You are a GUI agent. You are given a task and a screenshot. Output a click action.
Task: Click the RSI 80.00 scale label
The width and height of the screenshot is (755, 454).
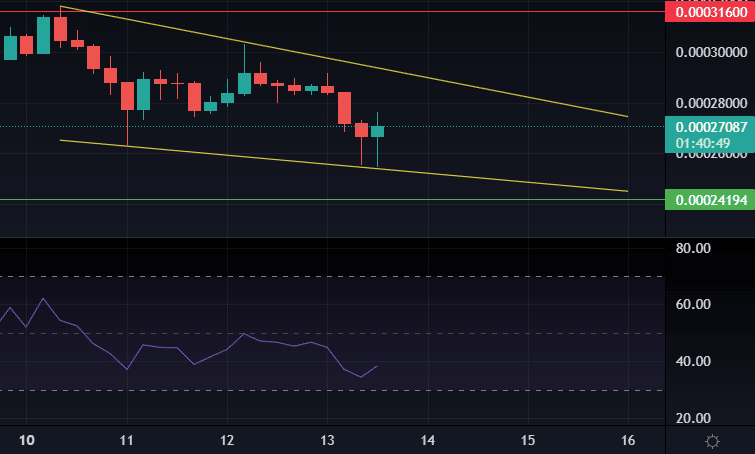693,248
